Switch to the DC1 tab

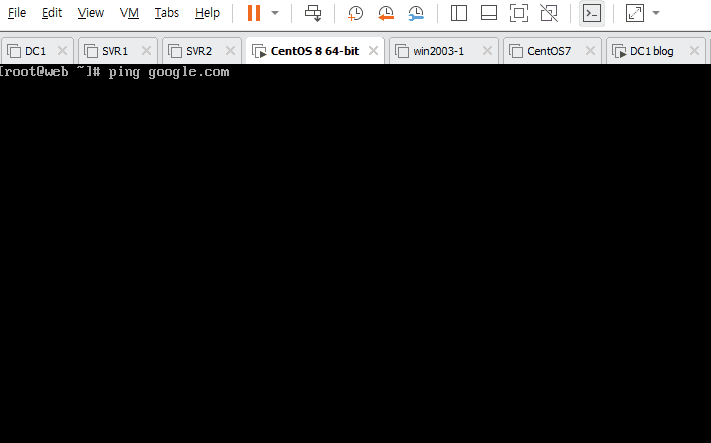[x=35, y=51]
